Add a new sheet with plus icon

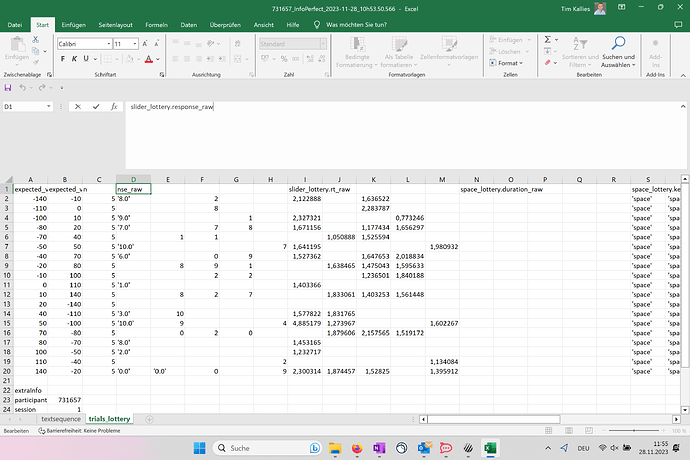tap(150, 419)
